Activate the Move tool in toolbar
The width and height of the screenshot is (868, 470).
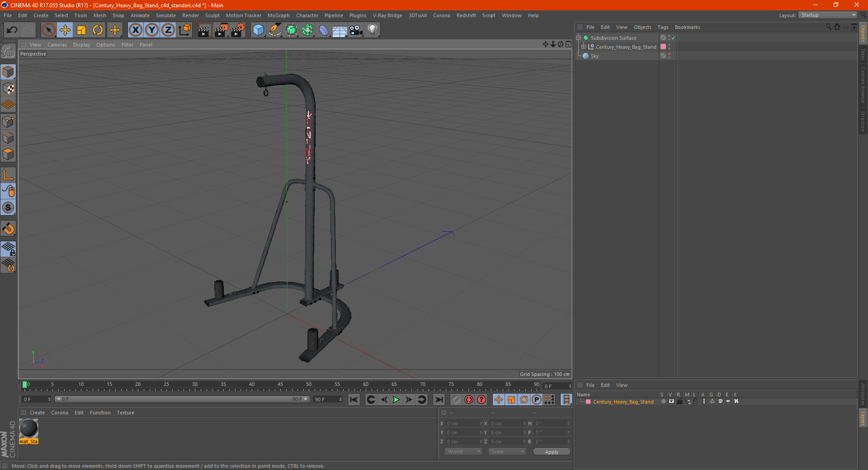click(65, 30)
